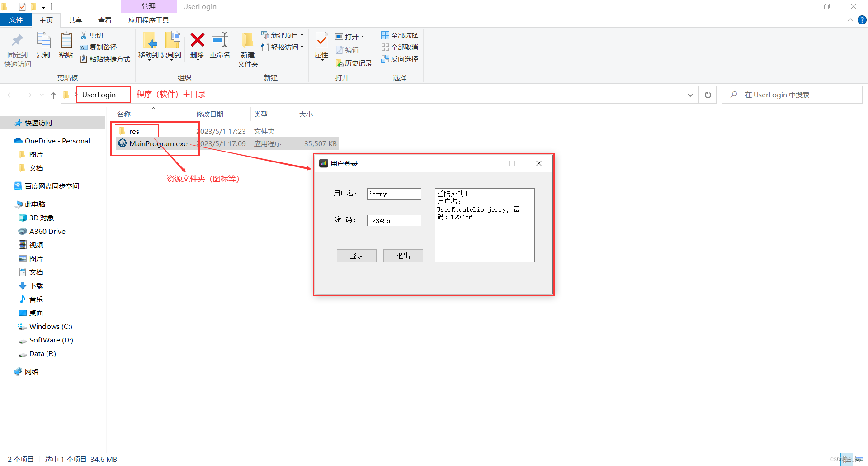Go up one folder level
868x466 pixels.
click(53, 95)
